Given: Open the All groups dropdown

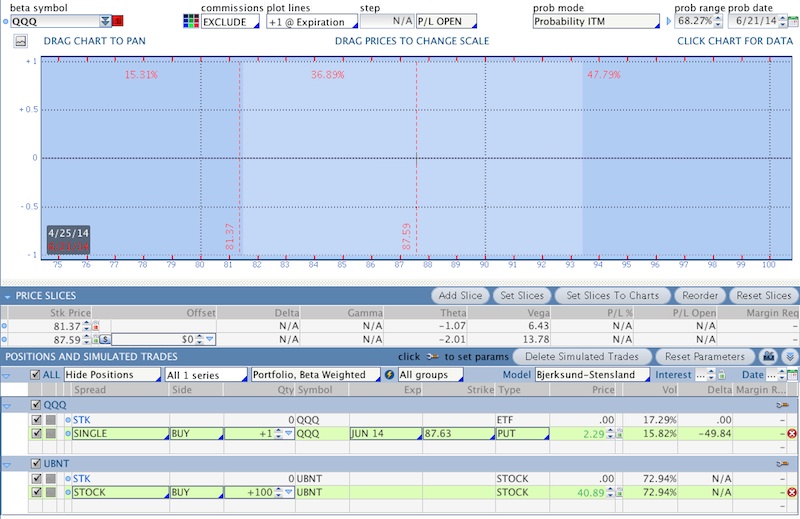Looking at the screenshot, I should (431, 375).
